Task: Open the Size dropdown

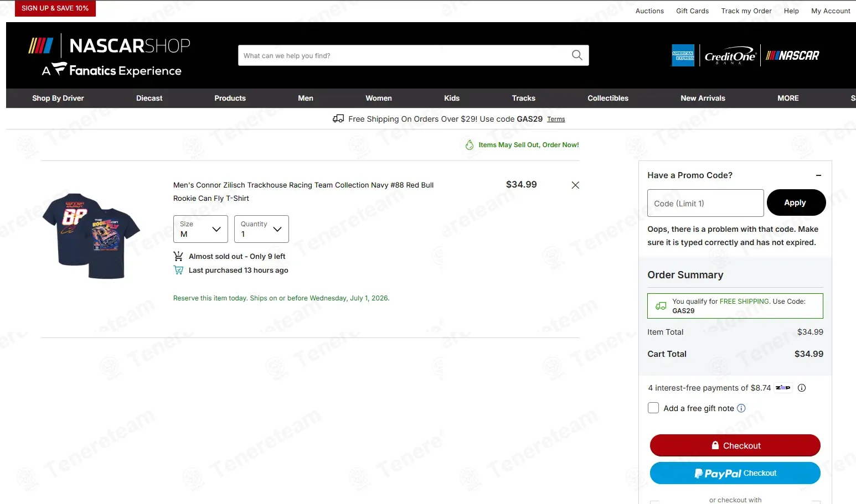Action: click(x=200, y=229)
